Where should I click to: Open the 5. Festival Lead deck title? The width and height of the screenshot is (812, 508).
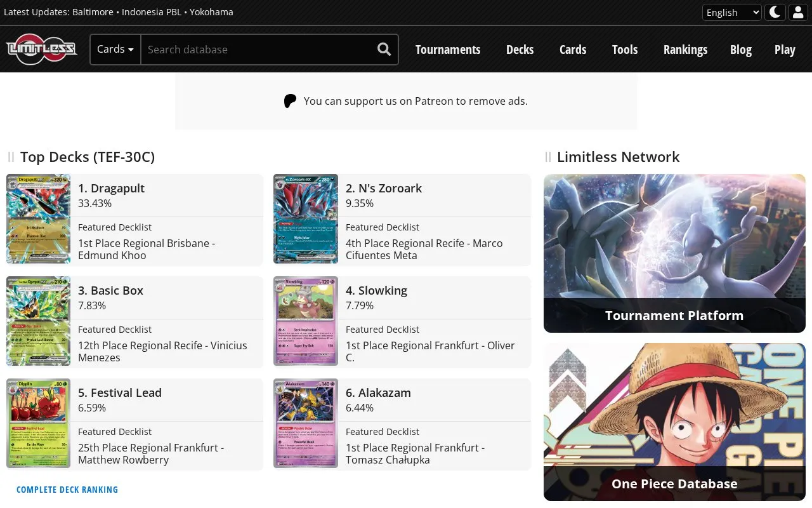point(120,392)
